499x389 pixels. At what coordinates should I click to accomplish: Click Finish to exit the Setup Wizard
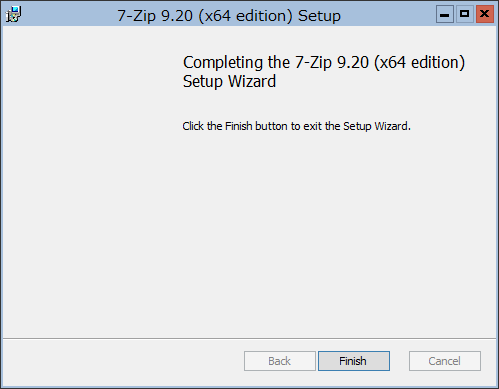[354, 361]
